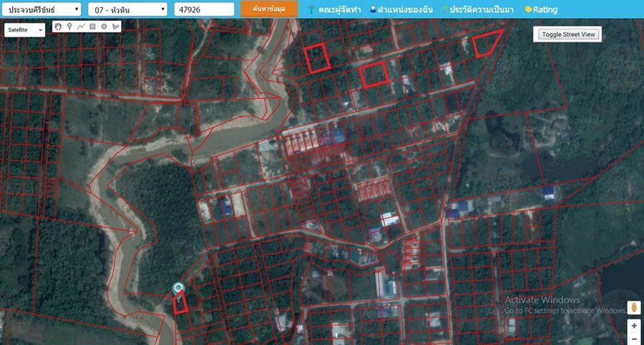Select the marker pin drawing tool
The image size is (644, 345).
pos(69,26)
